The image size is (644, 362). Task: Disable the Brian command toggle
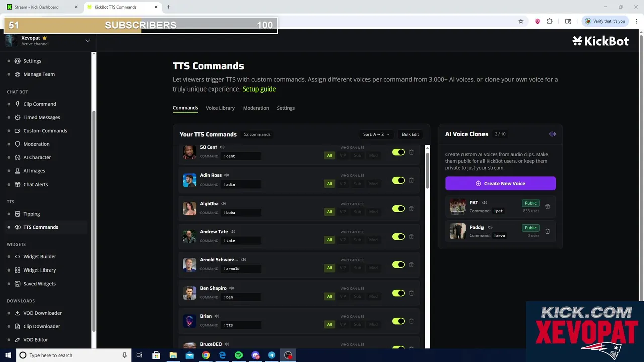[x=398, y=321]
